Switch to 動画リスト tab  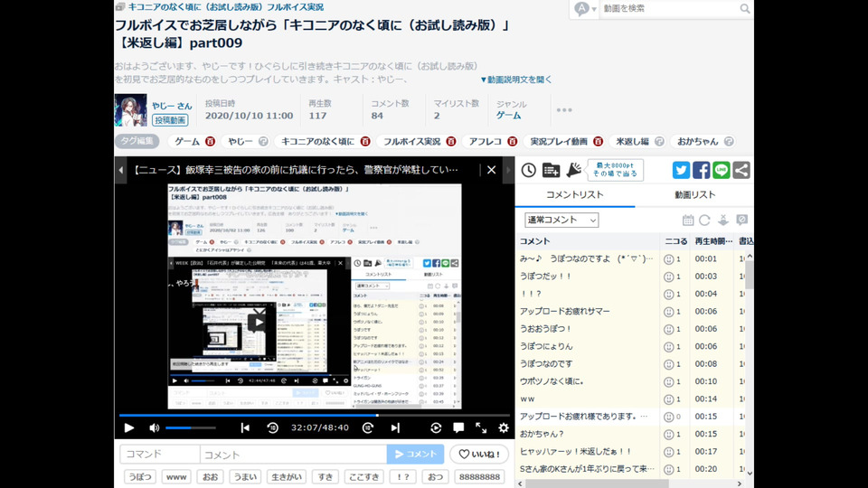pyautogui.click(x=694, y=195)
